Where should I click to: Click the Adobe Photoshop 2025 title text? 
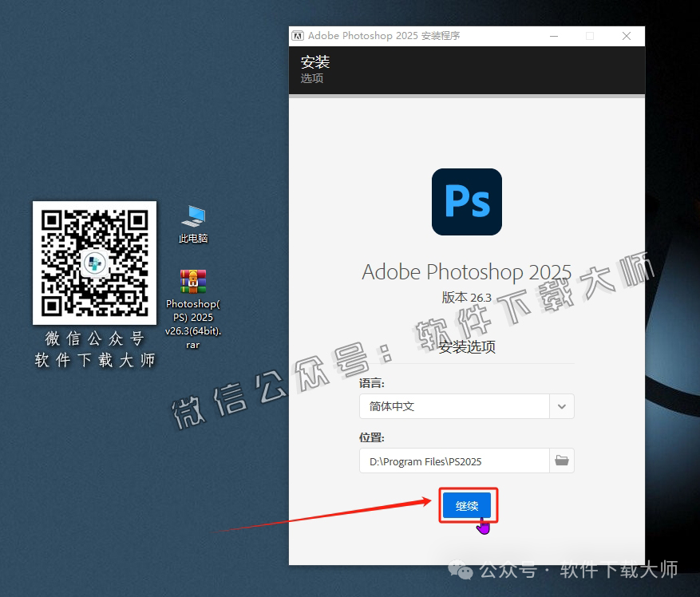click(x=466, y=272)
